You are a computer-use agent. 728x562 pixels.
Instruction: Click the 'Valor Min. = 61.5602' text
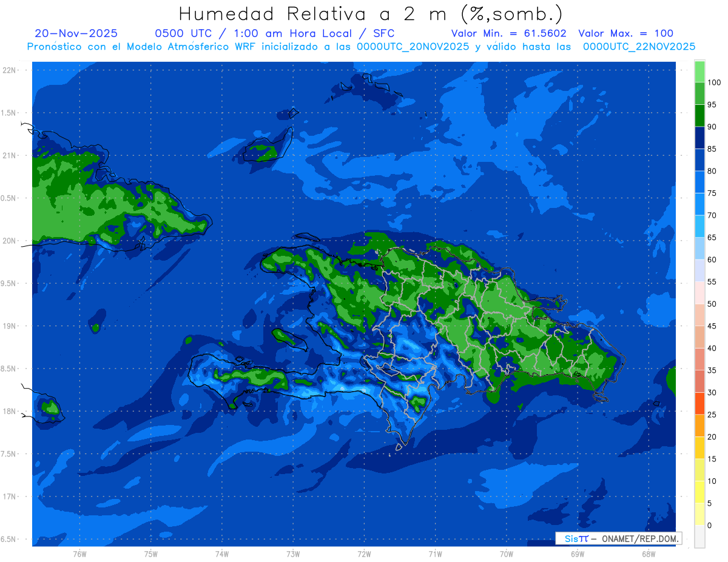pyautogui.click(x=509, y=33)
